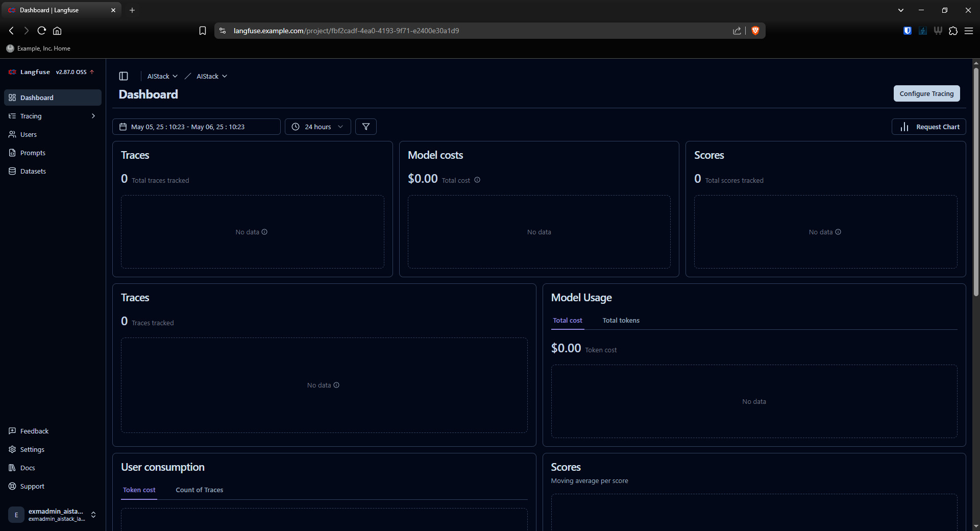This screenshot has height=531, width=980.
Task: Open the browser extensions puzzle icon
Action: pyautogui.click(x=953, y=31)
